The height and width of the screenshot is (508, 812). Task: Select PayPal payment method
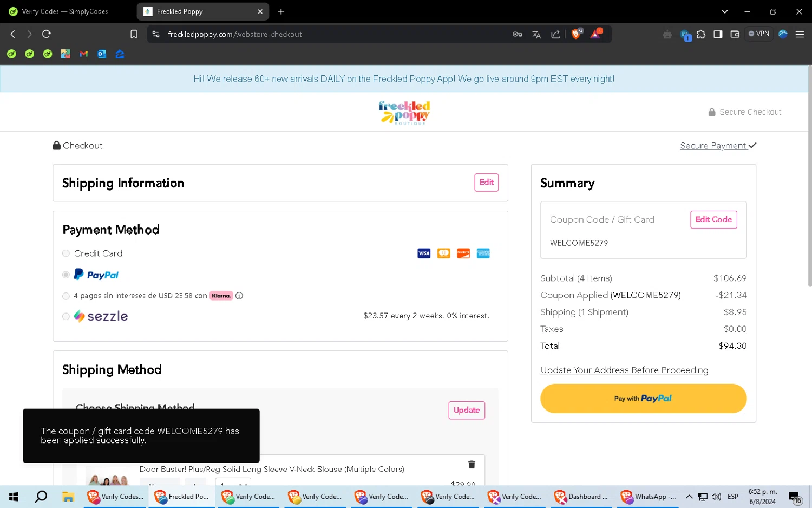[x=66, y=275]
